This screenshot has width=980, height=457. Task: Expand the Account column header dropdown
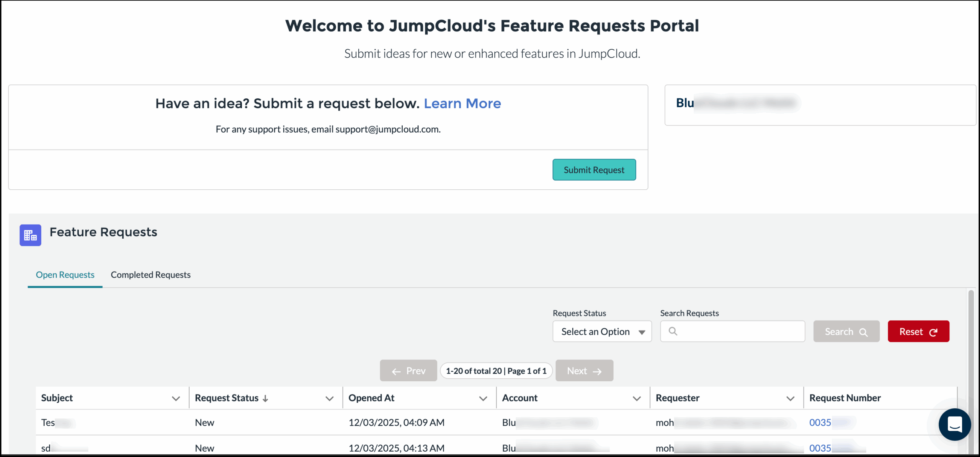point(637,398)
